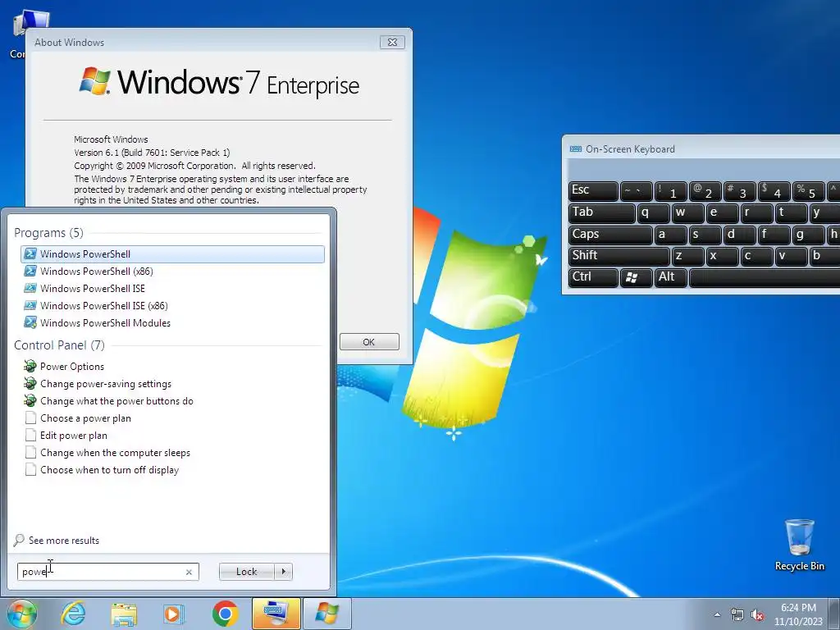Click the network tray icon
This screenshot has width=840, height=630.
click(x=737, y=615)
